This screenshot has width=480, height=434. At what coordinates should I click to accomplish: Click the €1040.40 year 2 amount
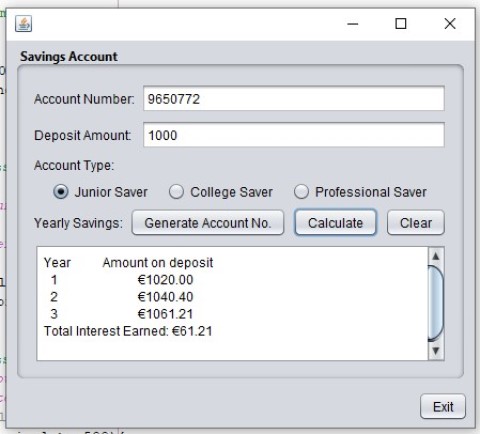pos(165,297)
